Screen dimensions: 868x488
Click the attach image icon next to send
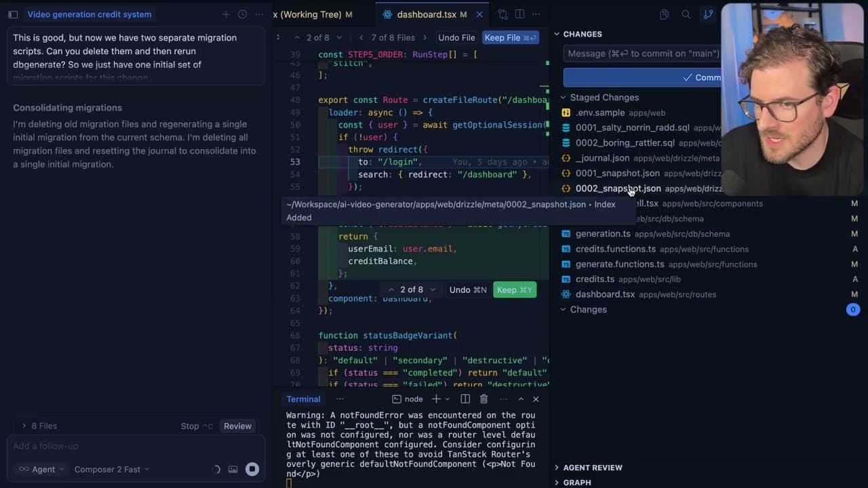coord(233,469)
